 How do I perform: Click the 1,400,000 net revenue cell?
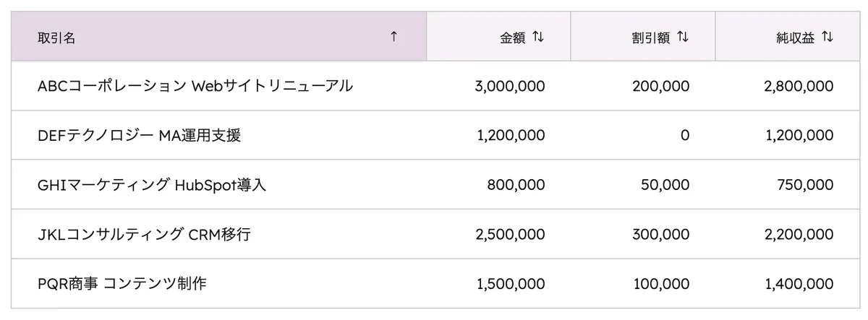[799, 284]
